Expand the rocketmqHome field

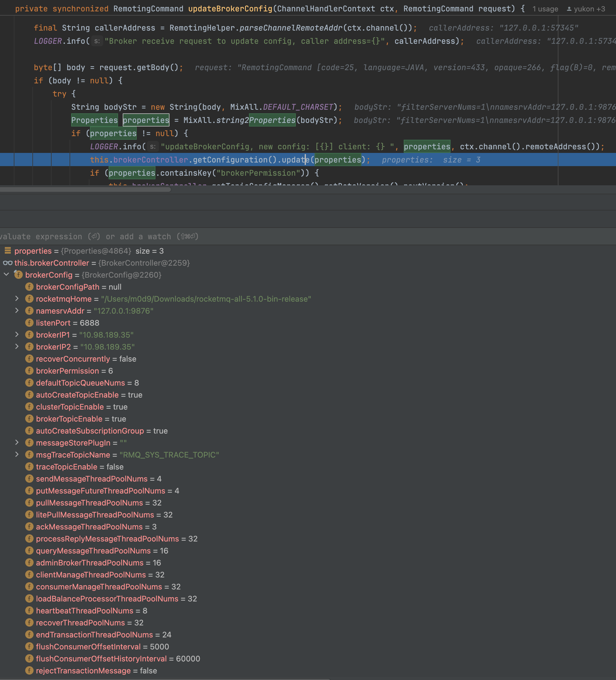point(17,299)
